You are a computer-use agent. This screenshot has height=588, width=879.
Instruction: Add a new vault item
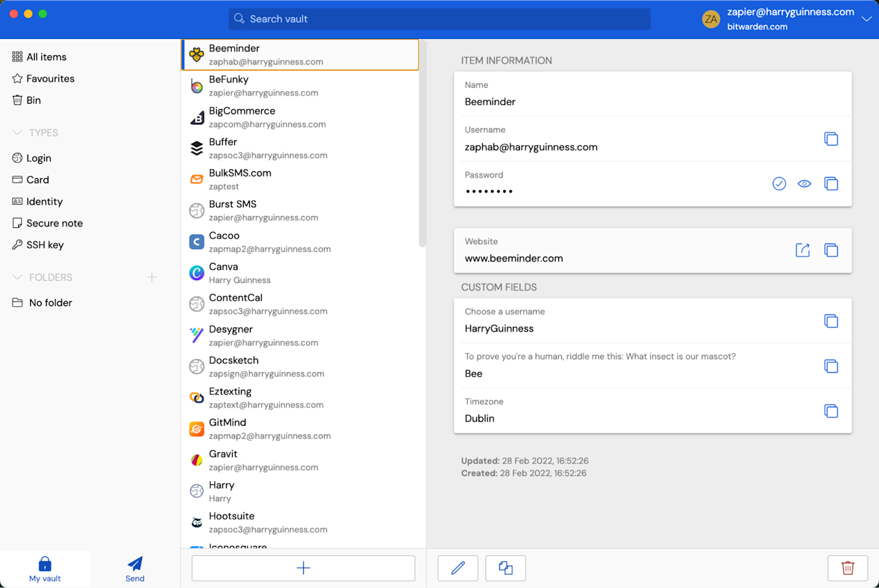tap(303, 568)
